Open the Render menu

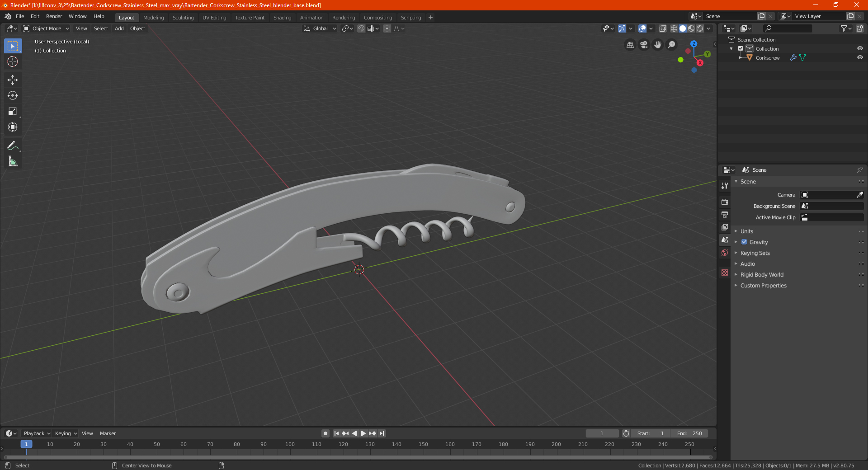54,16
